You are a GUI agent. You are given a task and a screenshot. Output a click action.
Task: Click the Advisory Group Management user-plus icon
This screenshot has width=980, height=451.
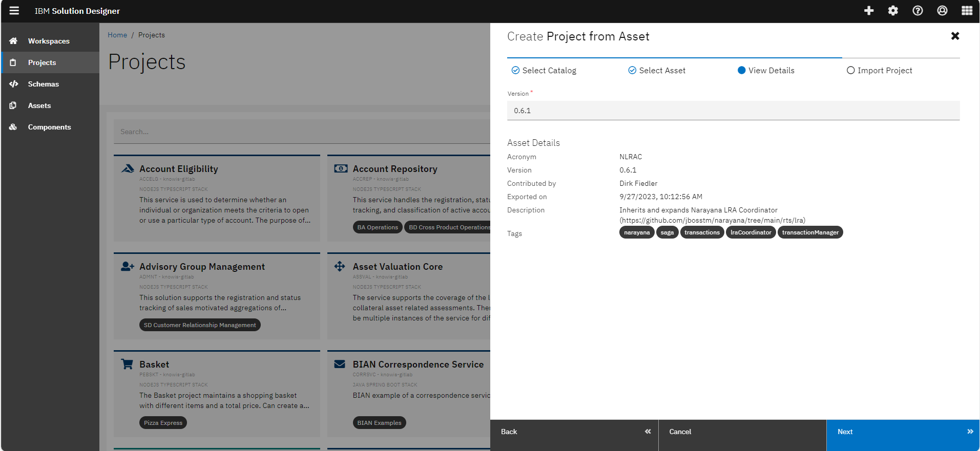point(128,266)
